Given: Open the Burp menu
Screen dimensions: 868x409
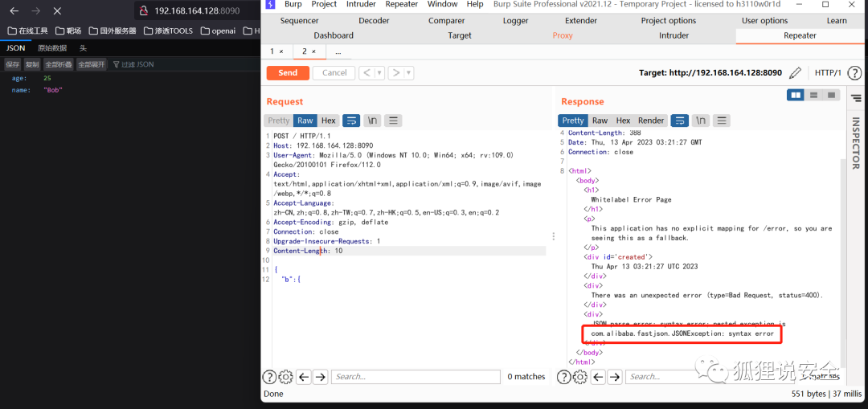Looking at the screenshot, I should click(293, 5).
